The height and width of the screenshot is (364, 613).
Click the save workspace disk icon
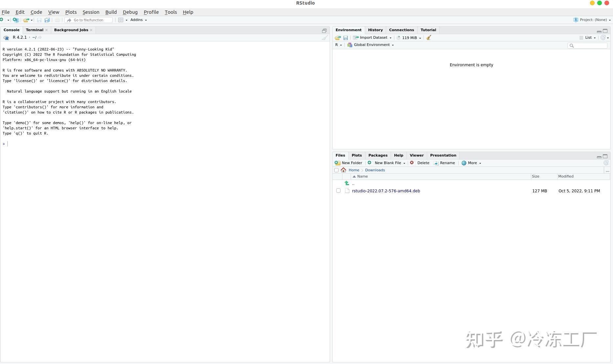click(345, 38)
